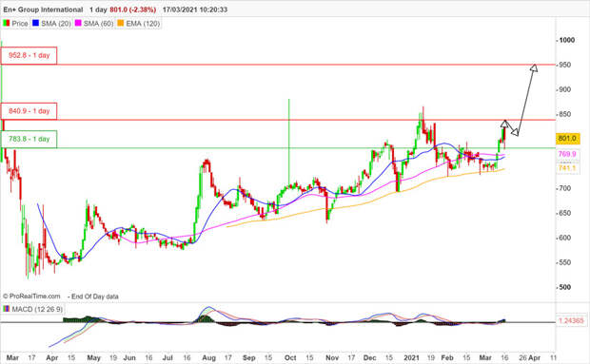Click the MACD legend icon
The width and height of the screenshot is (590, 364).
click(7, 309)
